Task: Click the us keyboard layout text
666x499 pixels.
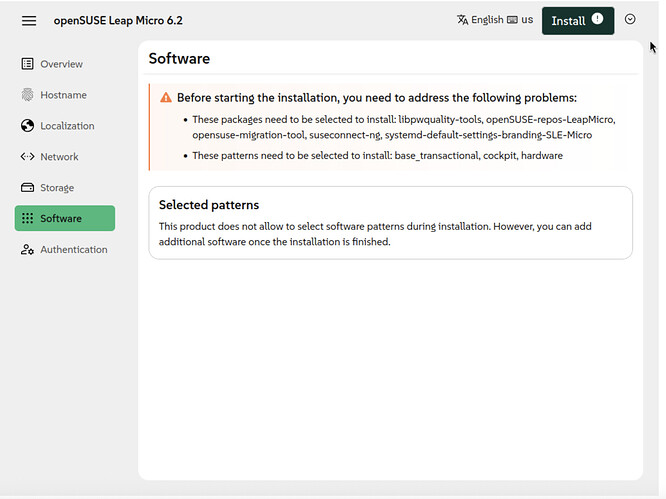Action: [527, 20]
